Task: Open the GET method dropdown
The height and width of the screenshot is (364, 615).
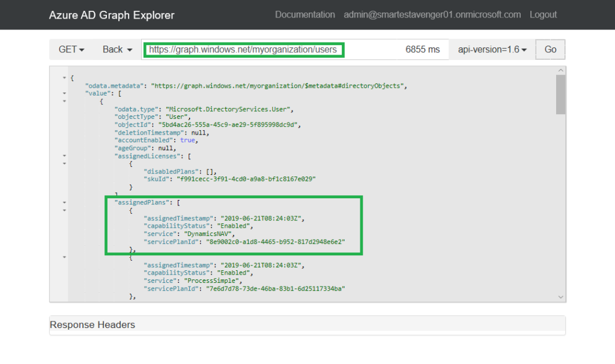Action: [x=71, y=49]
